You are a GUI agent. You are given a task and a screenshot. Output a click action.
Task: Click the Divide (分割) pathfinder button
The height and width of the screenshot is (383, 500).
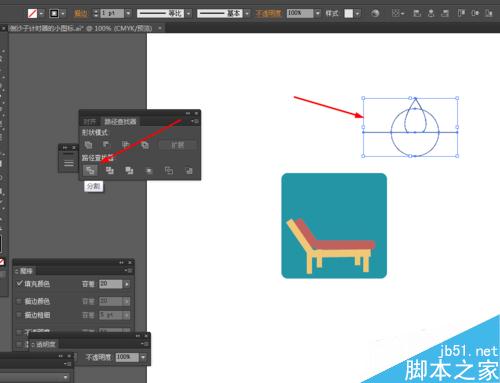tap(90, 171)
